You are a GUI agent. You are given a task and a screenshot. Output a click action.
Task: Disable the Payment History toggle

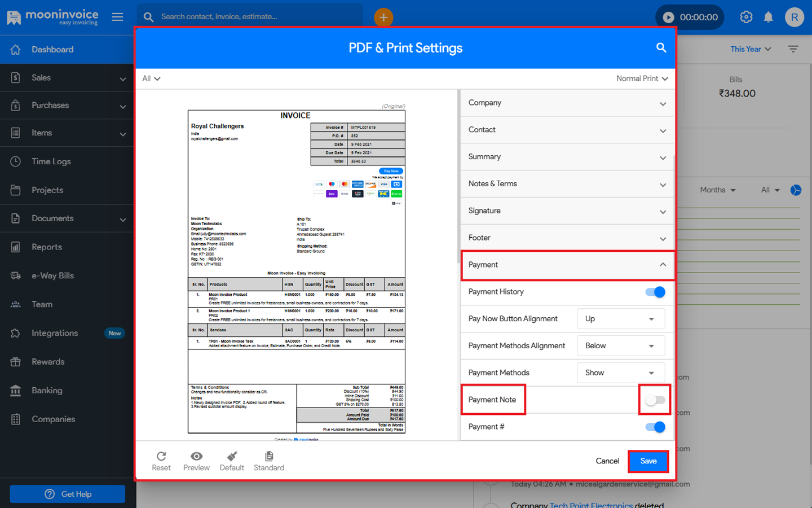[x=655, y=292]
